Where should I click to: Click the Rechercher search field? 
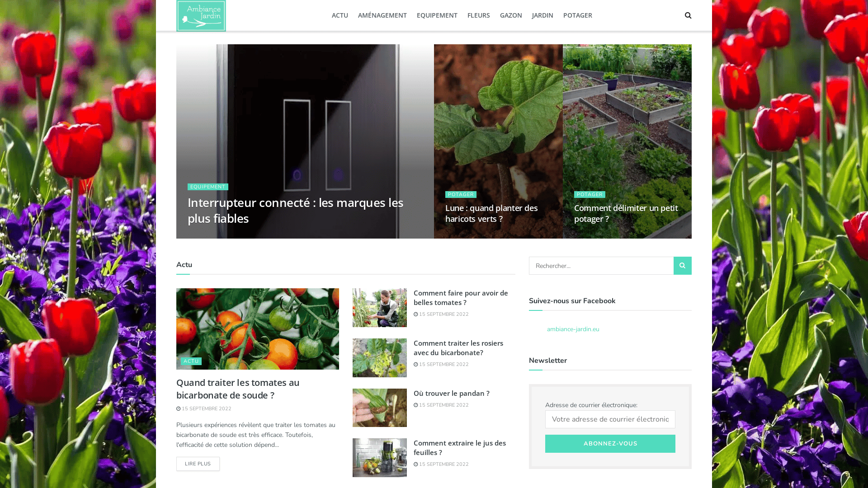click(x=601, y=266)
